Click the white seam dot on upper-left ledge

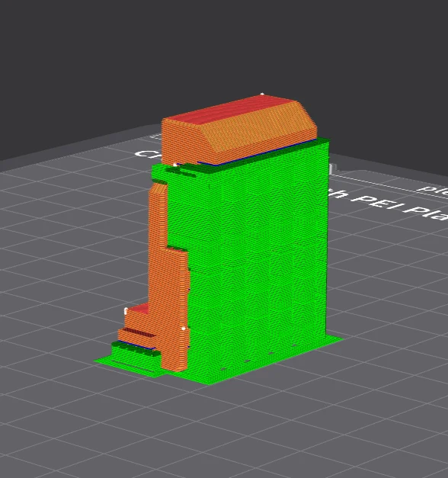[175, 165]
